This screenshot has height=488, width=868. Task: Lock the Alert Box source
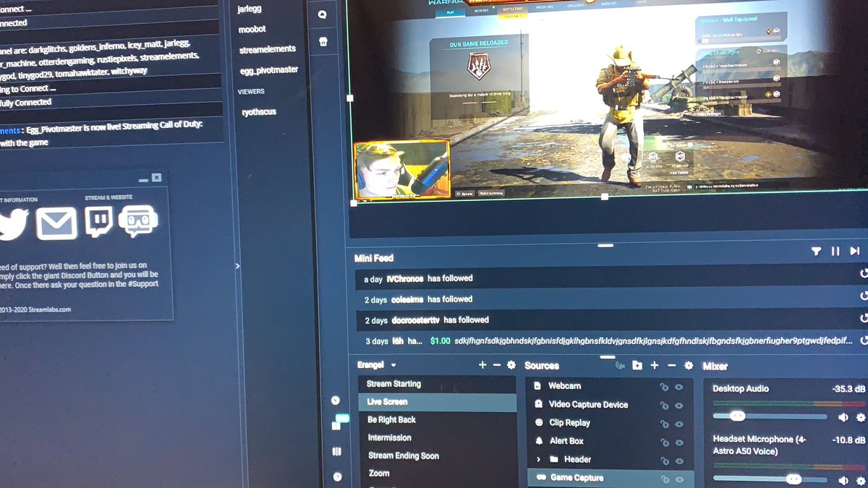[664, 442]
